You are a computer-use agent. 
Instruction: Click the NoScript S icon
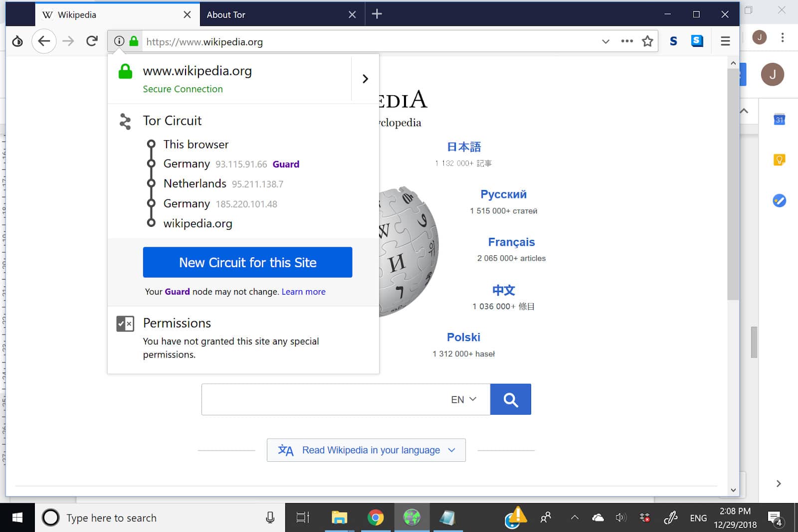click(x=673, y=41)
